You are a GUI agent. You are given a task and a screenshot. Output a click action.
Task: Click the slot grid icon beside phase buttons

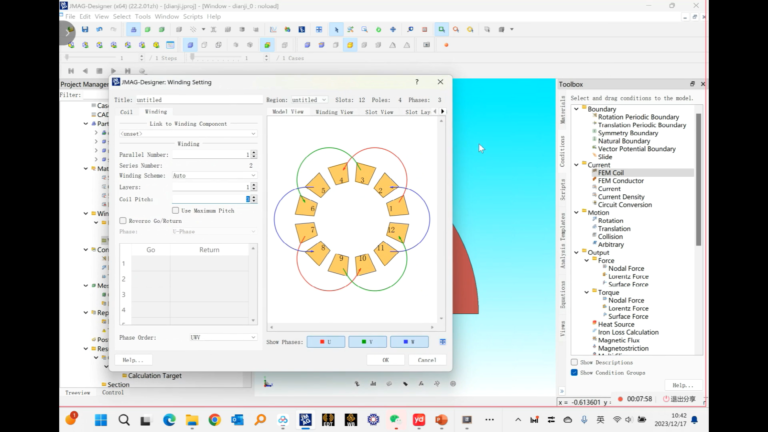tap(442, 342)
